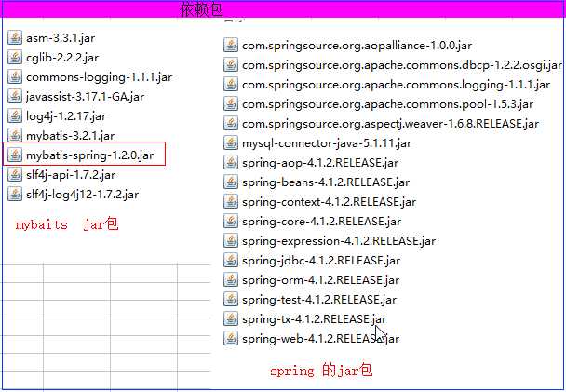Select the commons.pool-1.5.3.jar file name
The image size is (566, 392).
click(387, 104)
